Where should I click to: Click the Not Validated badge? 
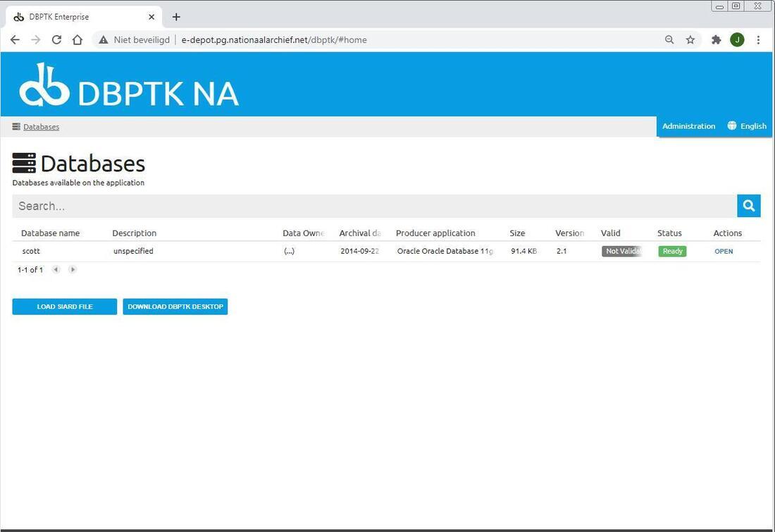[622, 251]
